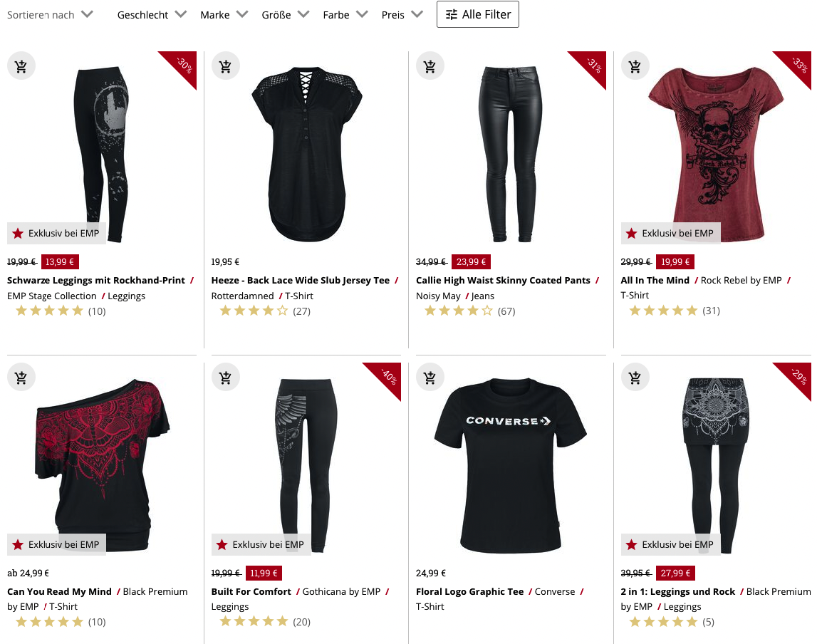The width and height of the screenshot is (817, 644).
Task: Open the Farbe filter menu
Action: (344, 14)
